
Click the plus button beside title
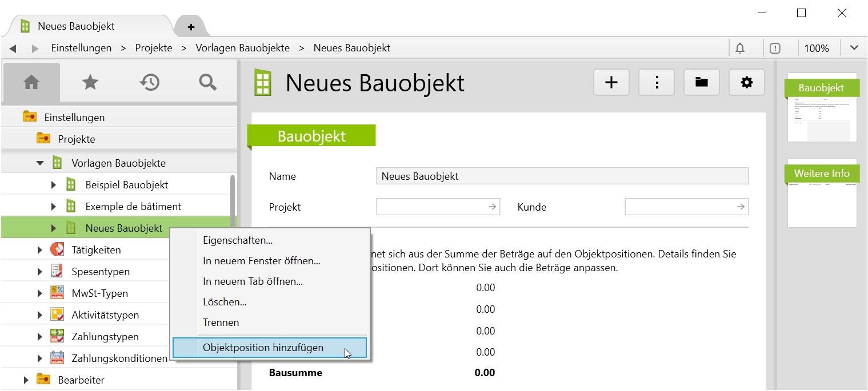611,82
